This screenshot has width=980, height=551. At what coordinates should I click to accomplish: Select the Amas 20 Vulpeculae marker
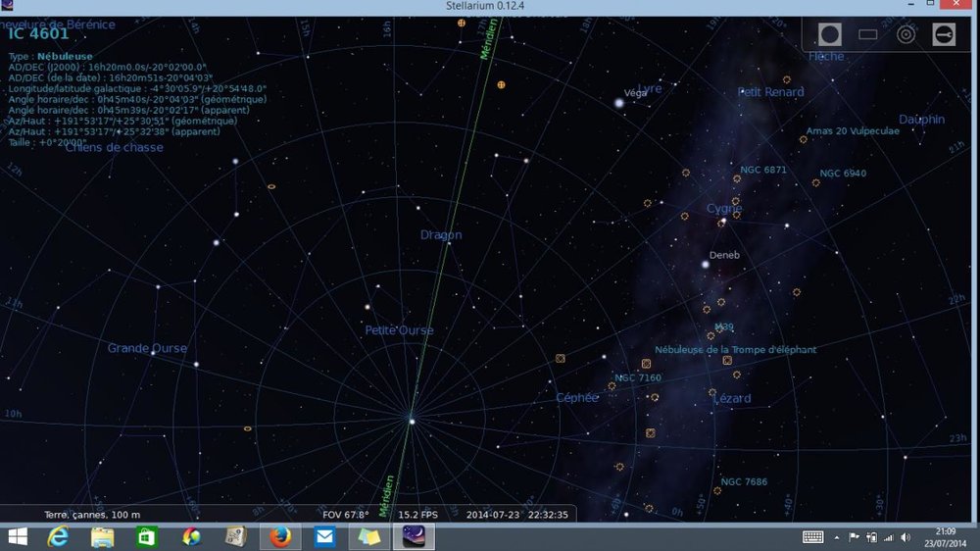pyautogui.click(x=804, y=139)
